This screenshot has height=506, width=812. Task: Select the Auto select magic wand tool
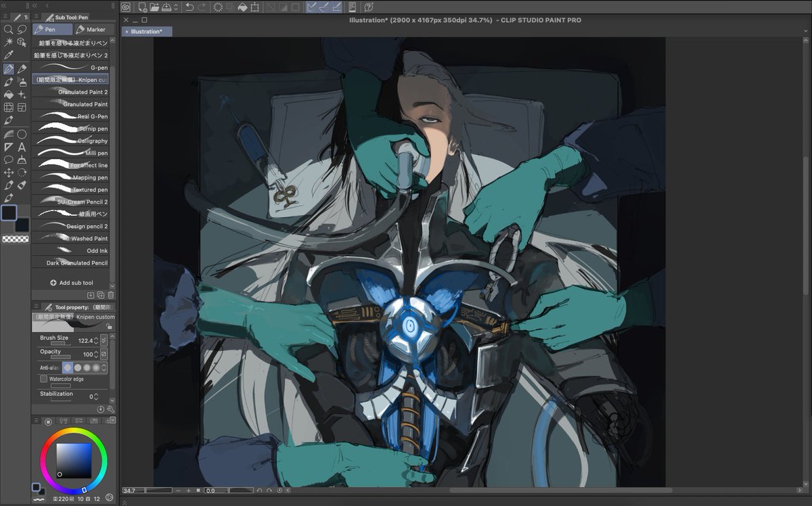pyautogui.click(x=8, y=42)
